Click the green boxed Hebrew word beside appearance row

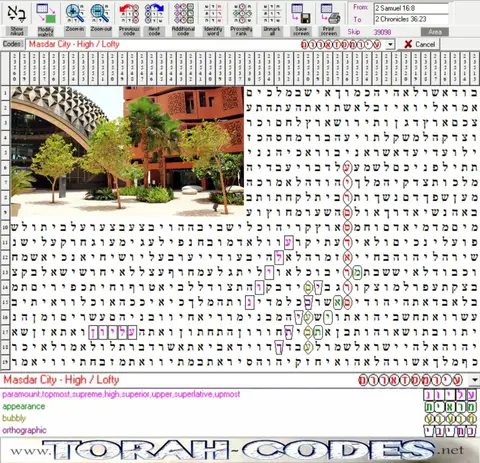click(x=450, y=407)
